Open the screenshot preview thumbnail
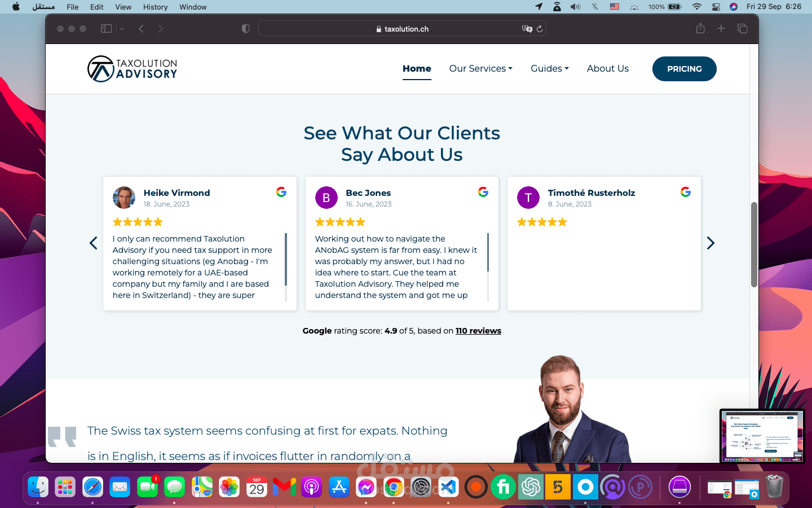The image size is (812, 508). click(x=762, y=435)
